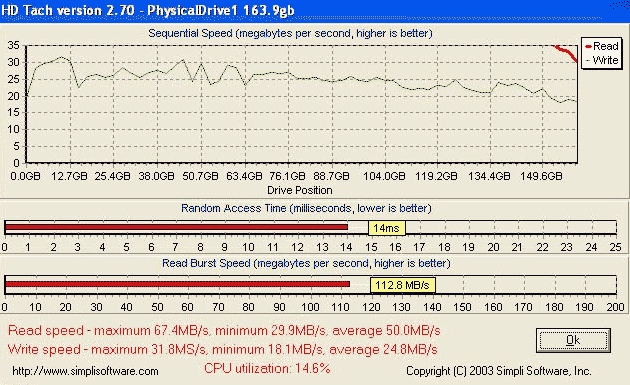Screen dimensions: 630x385
Task: Click the 104.0GB axis label
Action: [x=385, y=176]
